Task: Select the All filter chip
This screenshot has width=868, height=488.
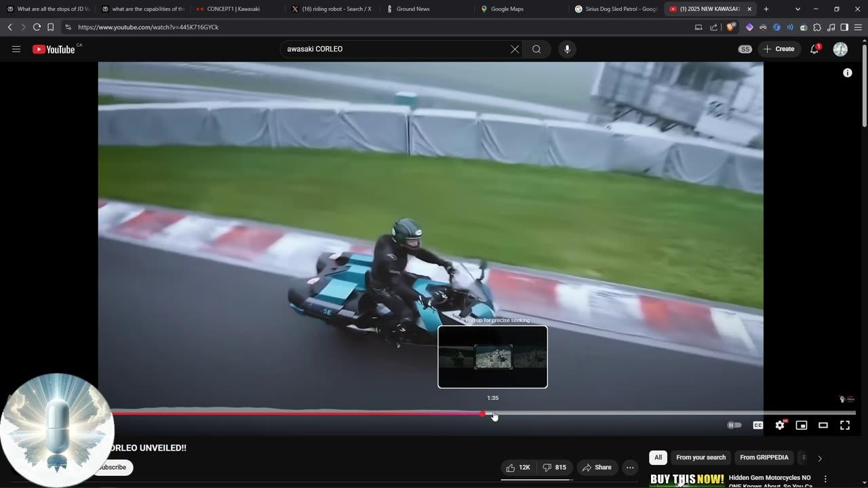Action: click(658, 457)
